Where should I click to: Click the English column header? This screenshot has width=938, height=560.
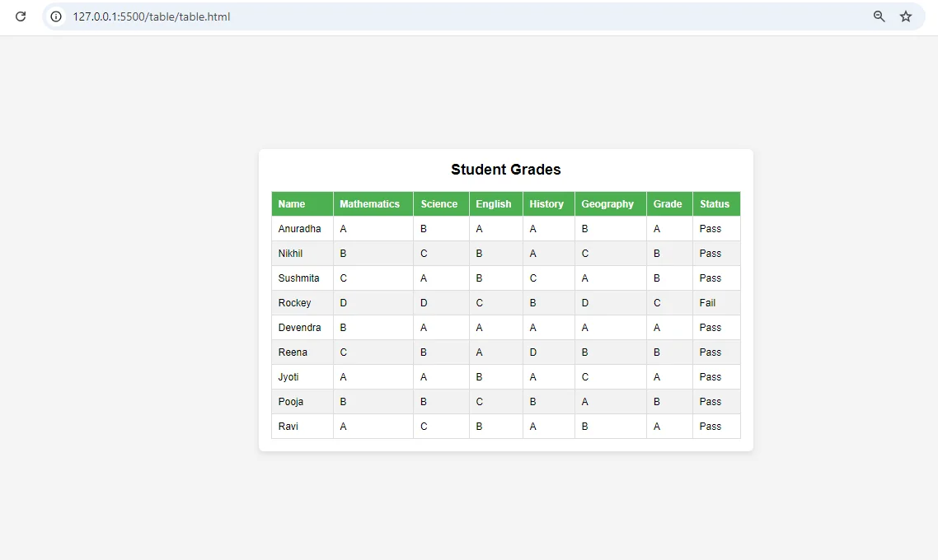[x=494, y=203]
